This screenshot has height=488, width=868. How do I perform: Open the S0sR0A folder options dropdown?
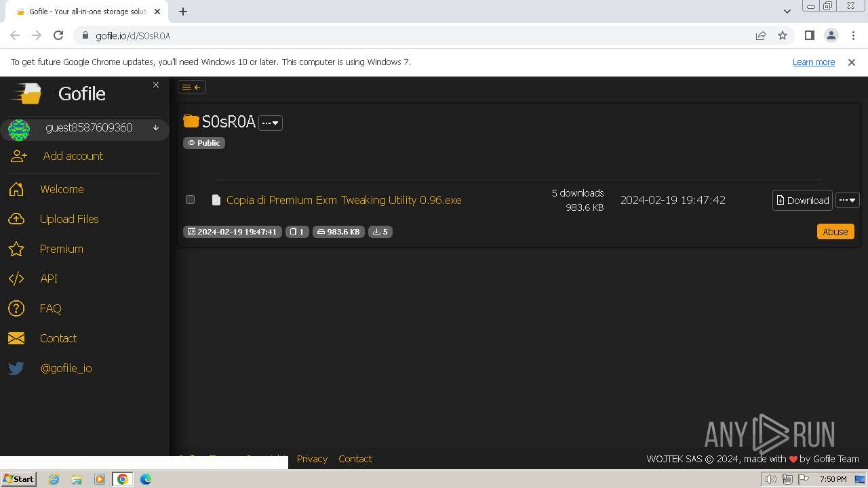[271, 123]
